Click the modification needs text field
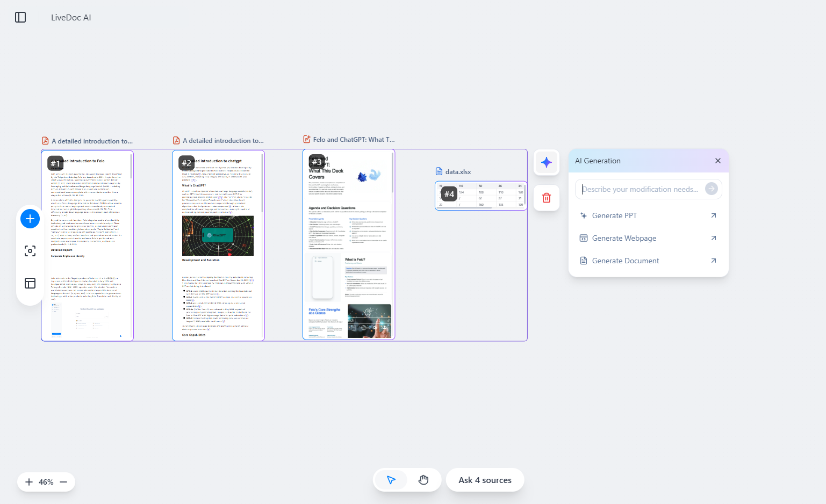 click(x=640, y=189)
